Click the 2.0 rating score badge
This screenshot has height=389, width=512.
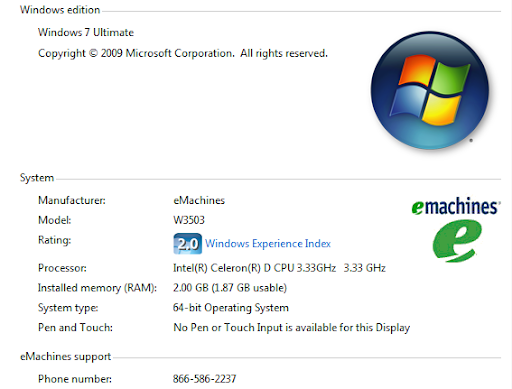188,244
